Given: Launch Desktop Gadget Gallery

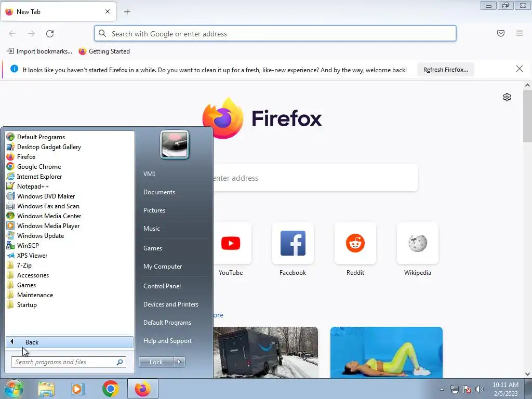Looking at the screenshot, I should tap(70, 147).
